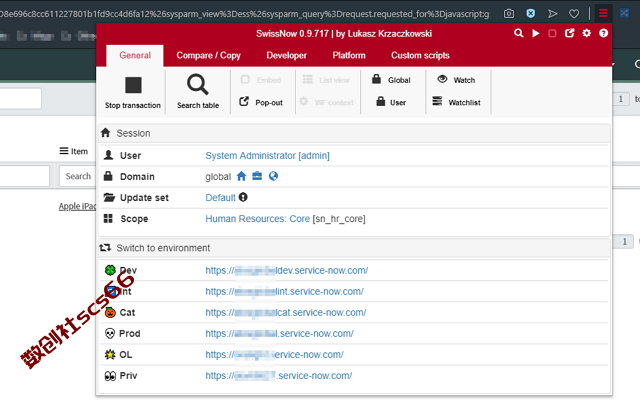Open the SwissNow help question mark
The image size is (640, 400).
pyautogui.click(x=603, y=33)
